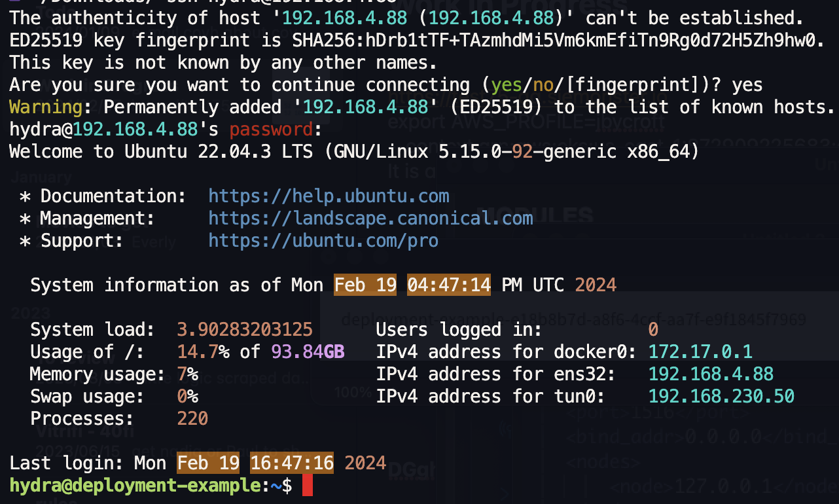Viewport: 839px width, 504px height.
Task: Click the red word password
Action: coord(271,130)
